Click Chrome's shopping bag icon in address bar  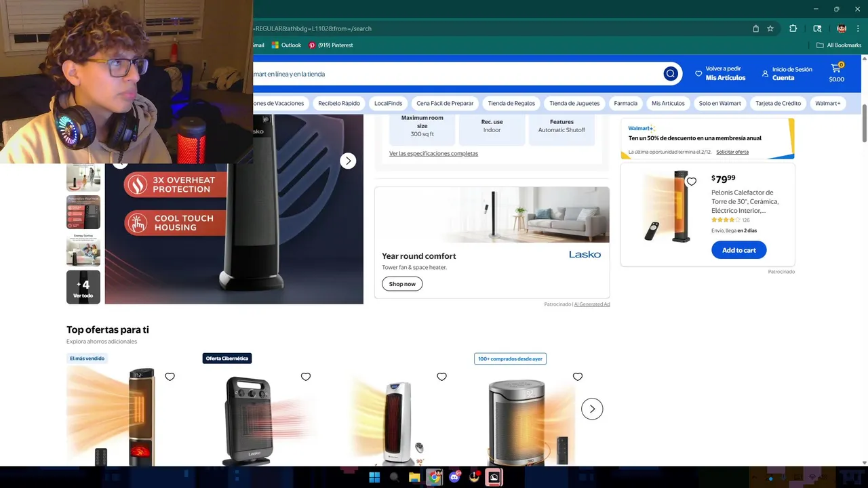[755, 28]
